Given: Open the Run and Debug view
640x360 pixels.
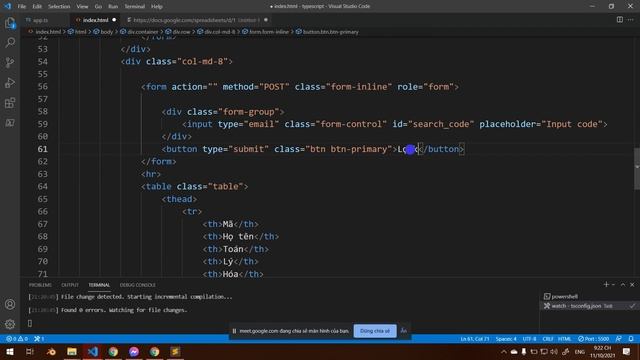Looking at the screenshot, I should pyautogui.click(x=10, y=82).
